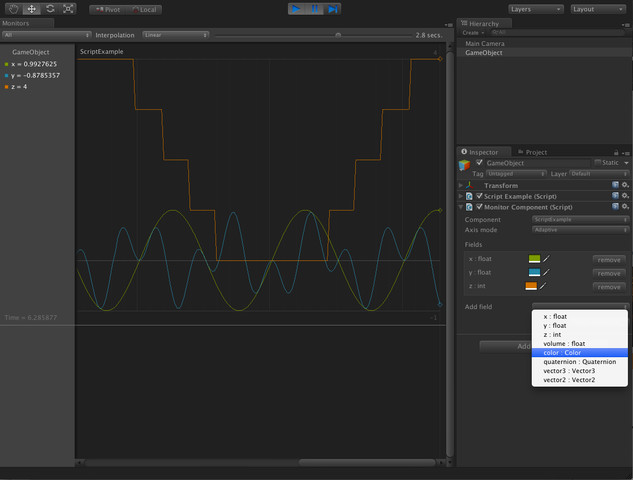Select the Scale tool
Viewport: 633px width, 480px height.
(x=68, y=9)
